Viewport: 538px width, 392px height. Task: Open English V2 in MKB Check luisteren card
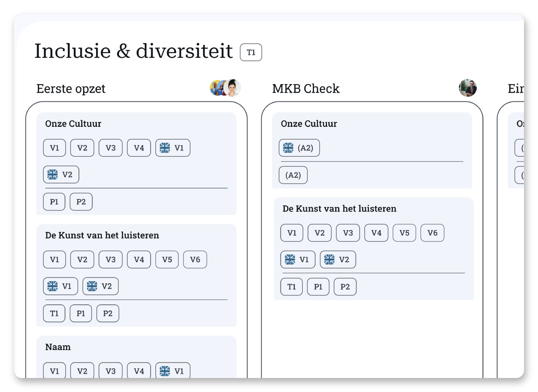338,260
